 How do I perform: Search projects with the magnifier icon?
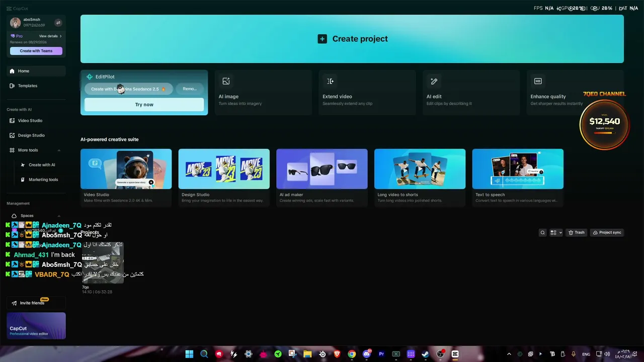[x=542, y=232]
